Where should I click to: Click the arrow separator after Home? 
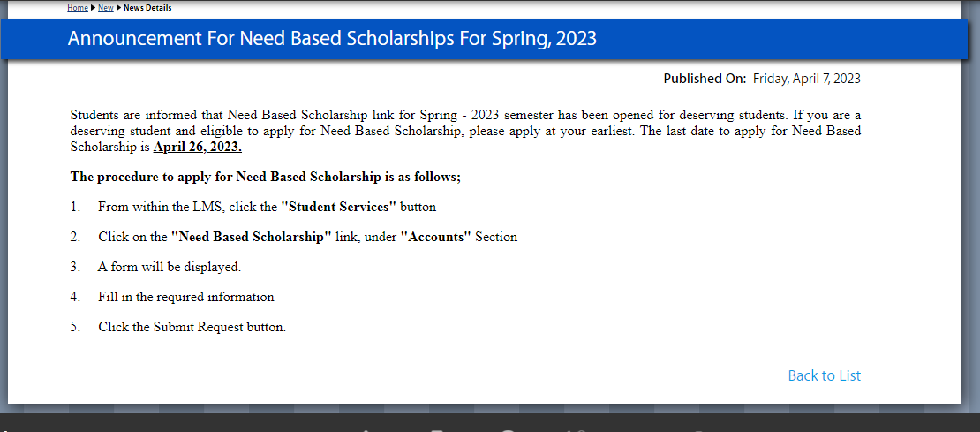pos(93,8)
